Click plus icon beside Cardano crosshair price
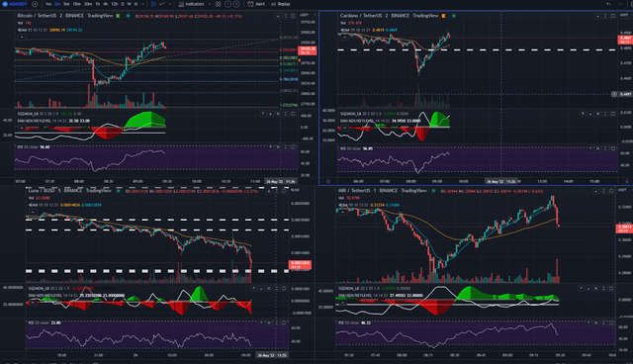Image resolution: width=633 pixels, height=364 pixels. click(x=614, y=94)
